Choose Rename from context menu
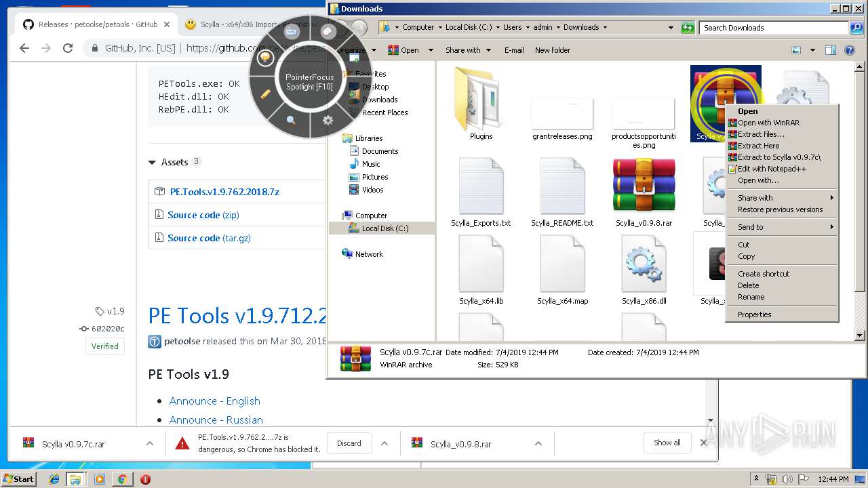Screen dimensions: 868x488 click(781, 297)
